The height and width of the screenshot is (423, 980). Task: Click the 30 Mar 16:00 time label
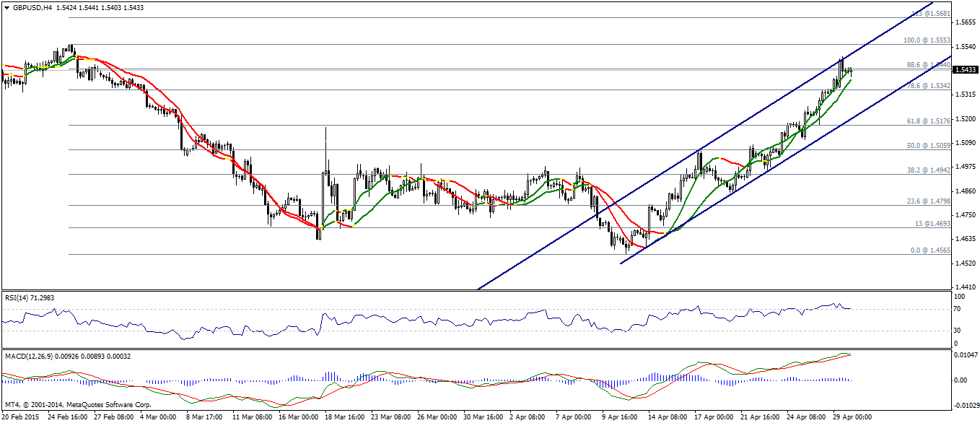pos(484,417)
